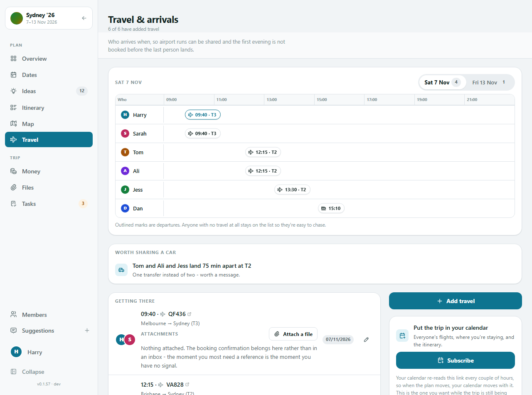Click the 'Melbourne → Sydney (T3)' route text

coord(170,323)
